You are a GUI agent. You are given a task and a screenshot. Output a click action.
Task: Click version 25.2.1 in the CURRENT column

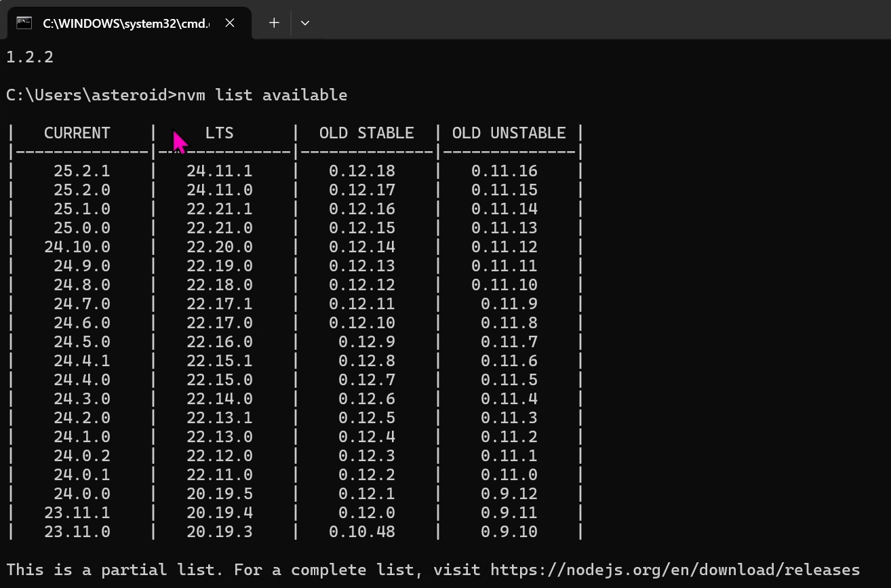[81, 171]
